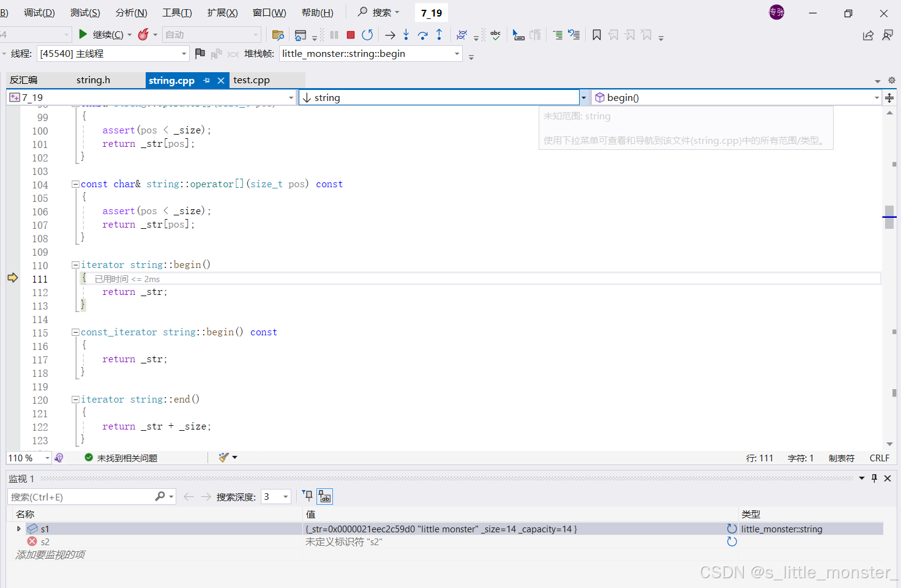Viewport: 901px width, 588px height.
Task: Toggle pin on string.cpp tab
Action: (x=206, y=80)
